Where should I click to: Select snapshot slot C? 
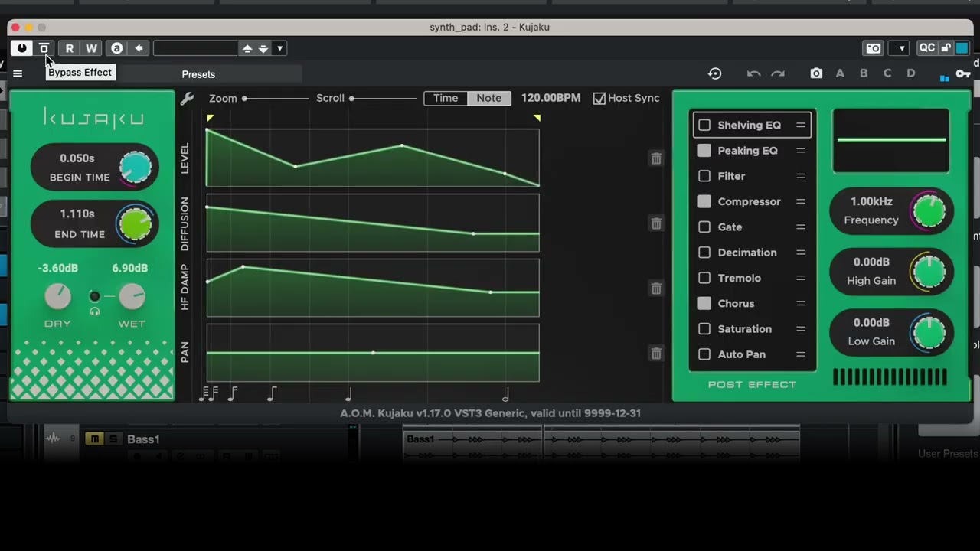[887, 73]
